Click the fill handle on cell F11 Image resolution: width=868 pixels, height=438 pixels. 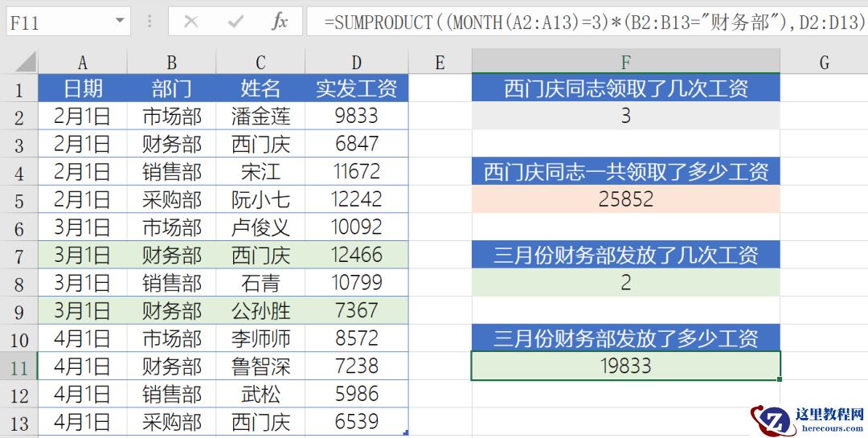coord(780,379)
